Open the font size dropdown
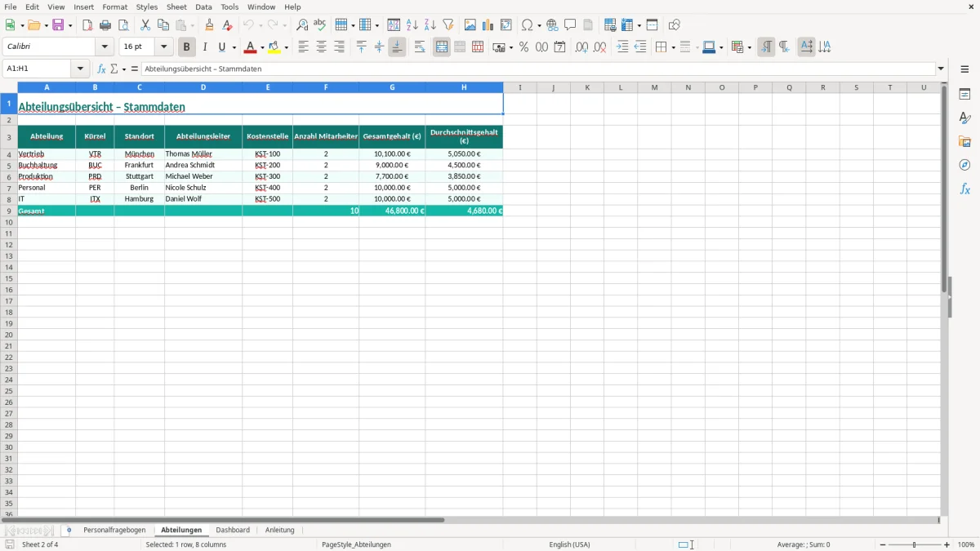 point(163,47)
